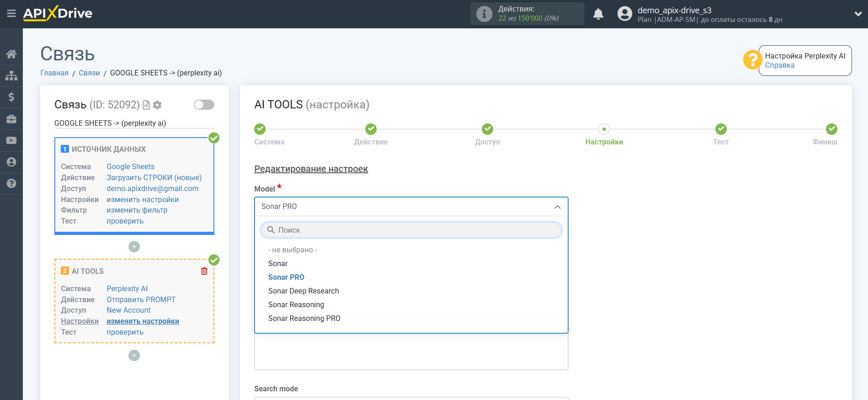Select Sonar Deep Research option
Viewport: 868px width, 400px height.
[304, 291]
